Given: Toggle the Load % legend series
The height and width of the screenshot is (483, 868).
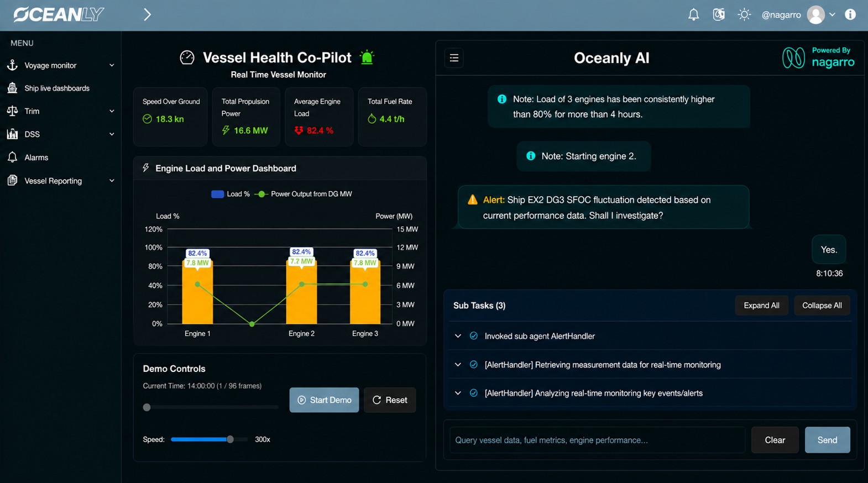Looking at the screenshot, I should click(x=231, y=194).
